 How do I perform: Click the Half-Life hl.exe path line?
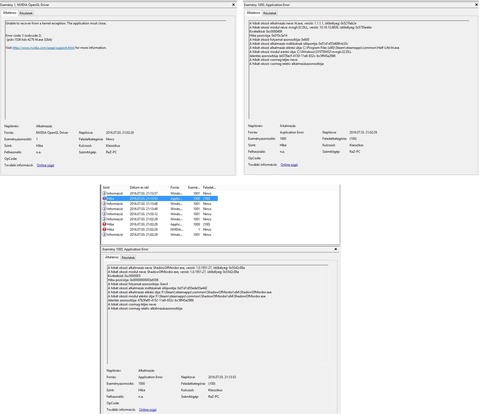point(324,48)
